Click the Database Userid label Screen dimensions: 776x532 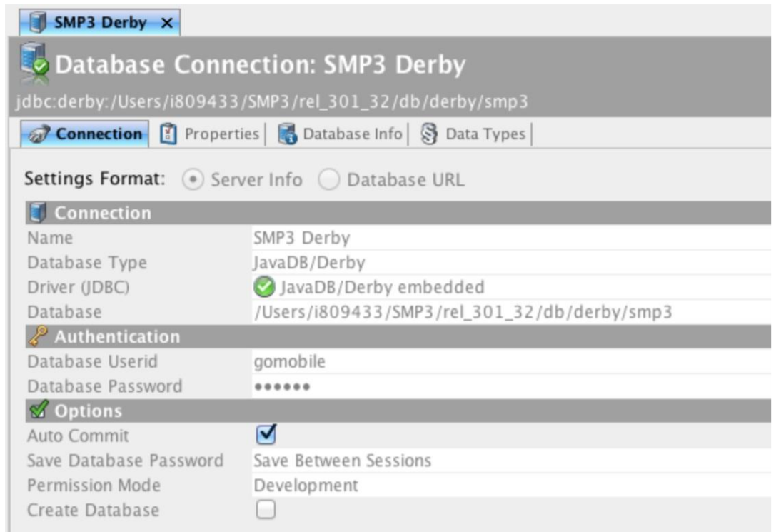93,361
